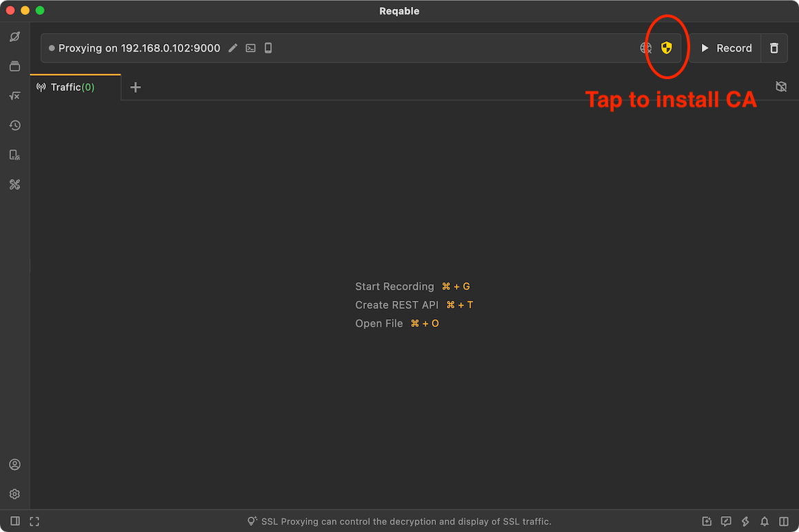Open the collections stack sidebar icon
This screenshot has width=799, height=532.
14,66
